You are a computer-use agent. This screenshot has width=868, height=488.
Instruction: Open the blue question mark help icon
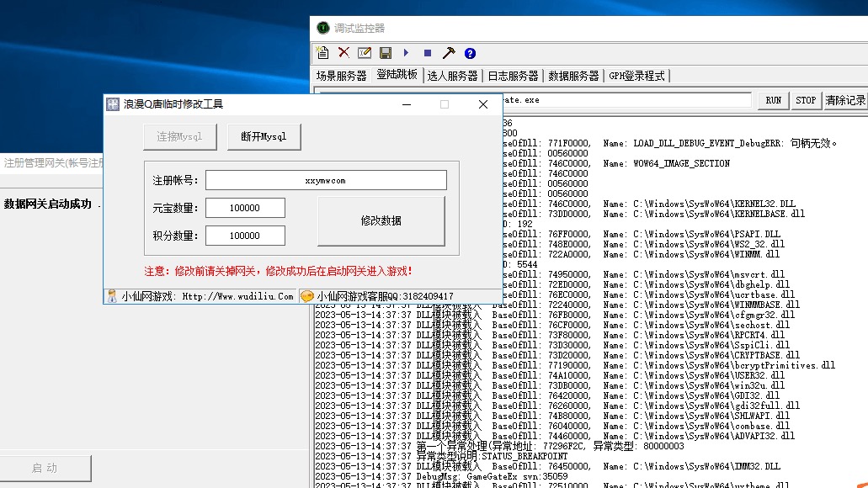coord(470,53)
